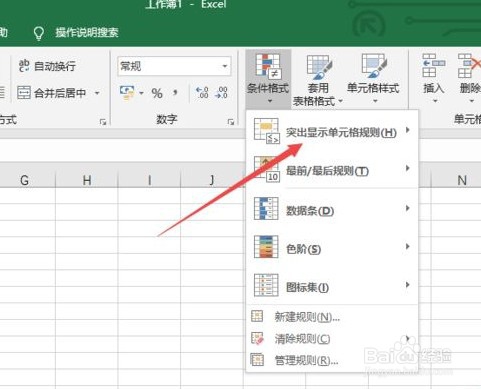The width and height of the screenshot is (481, 389).
Task: Click the manage rules icon
Action: 257,360
